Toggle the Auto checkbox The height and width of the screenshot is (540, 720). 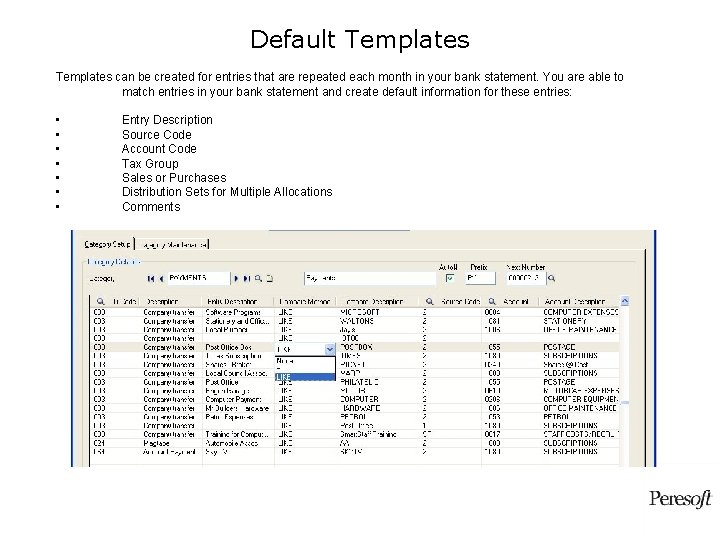coord(450,278)
